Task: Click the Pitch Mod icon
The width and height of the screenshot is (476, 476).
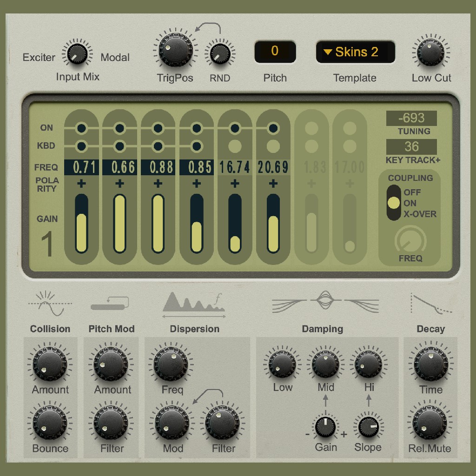Action: [x=110, y=304]
